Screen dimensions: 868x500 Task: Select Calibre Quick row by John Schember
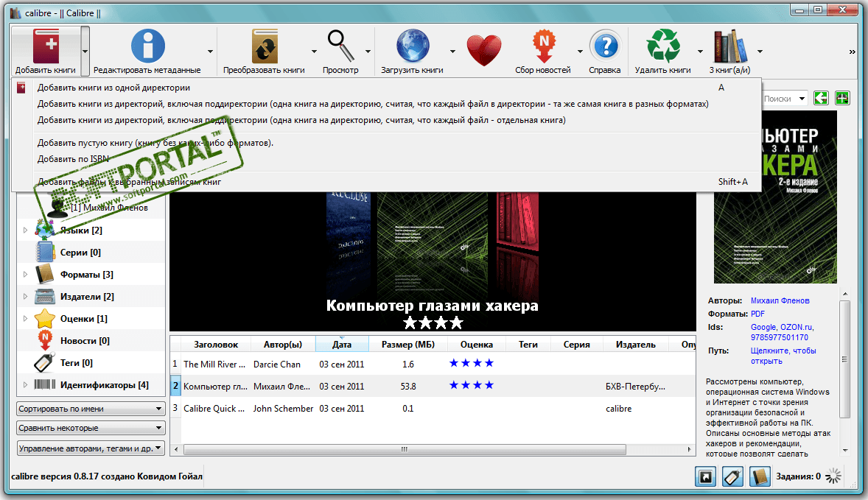click(x=433, y=408)
